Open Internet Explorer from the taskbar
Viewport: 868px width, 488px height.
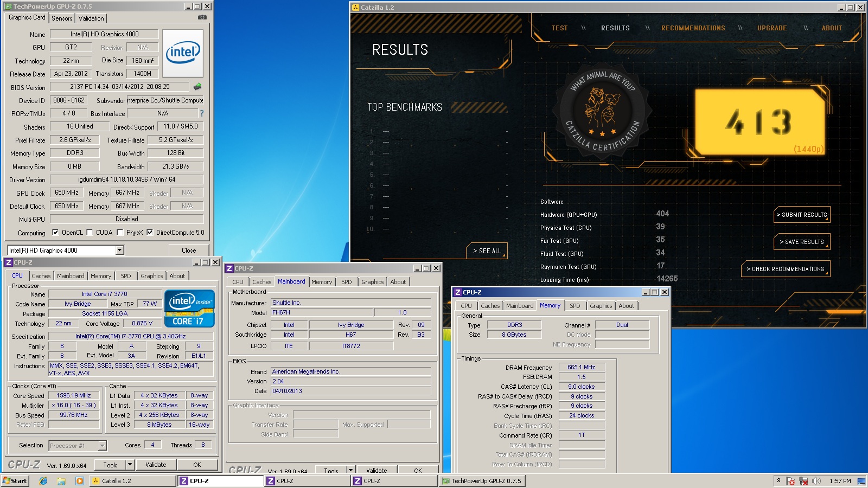click(x=43, y=481)
